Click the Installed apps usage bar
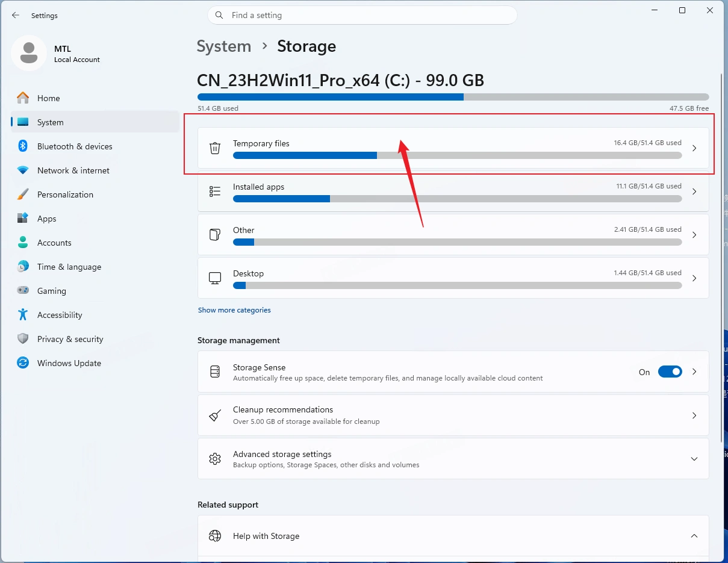Screen dimensions: 728x563 pyautogui.click(x=457, y=199)
